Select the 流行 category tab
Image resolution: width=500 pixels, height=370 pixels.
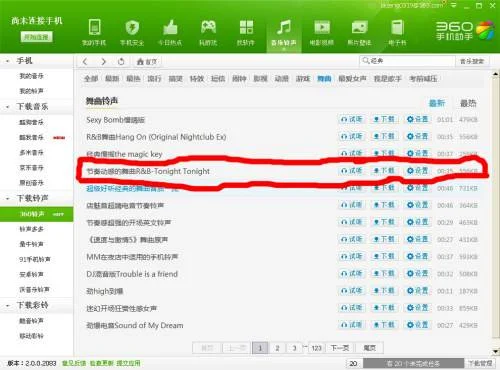pyautogui.click(x=154, y=79)
